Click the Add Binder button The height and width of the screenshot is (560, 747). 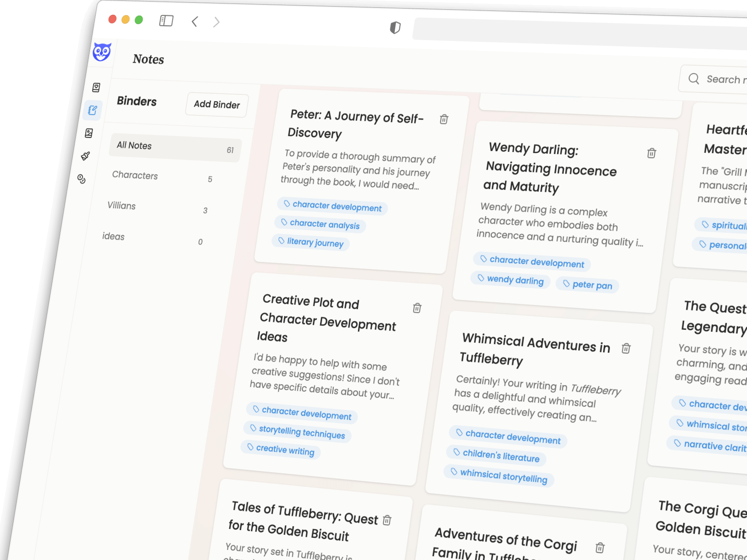(217, 105)
